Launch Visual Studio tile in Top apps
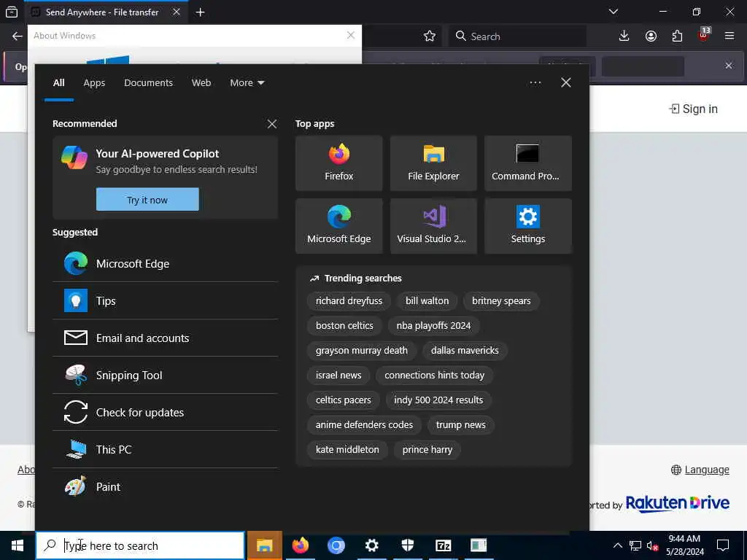The height and width of the screenshot is (560, 747). [433, 226]
